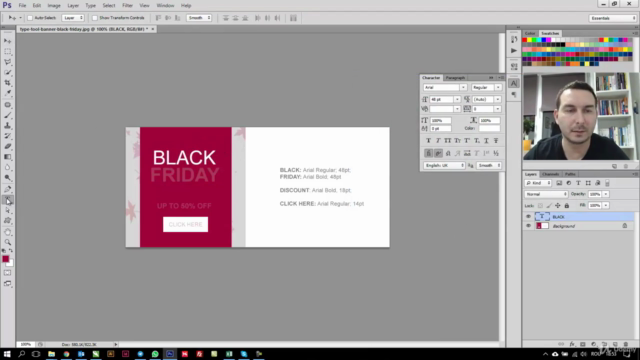Switch to the Paths tab
This screenshot has height=360, width=640.
[x=570, y=174]
